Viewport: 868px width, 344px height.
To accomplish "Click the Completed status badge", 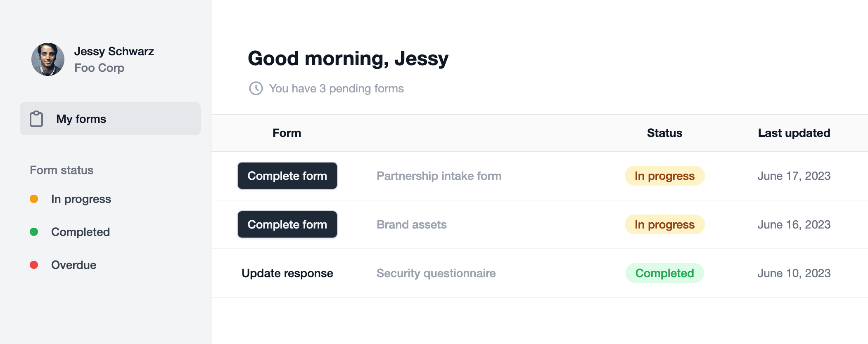I will click(664, 273).
